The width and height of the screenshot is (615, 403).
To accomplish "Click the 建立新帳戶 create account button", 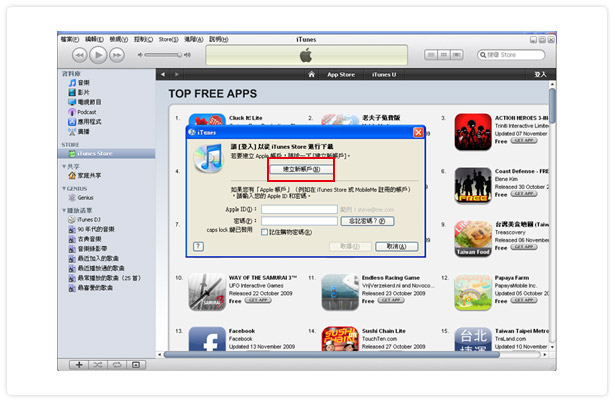I will 301,170.
